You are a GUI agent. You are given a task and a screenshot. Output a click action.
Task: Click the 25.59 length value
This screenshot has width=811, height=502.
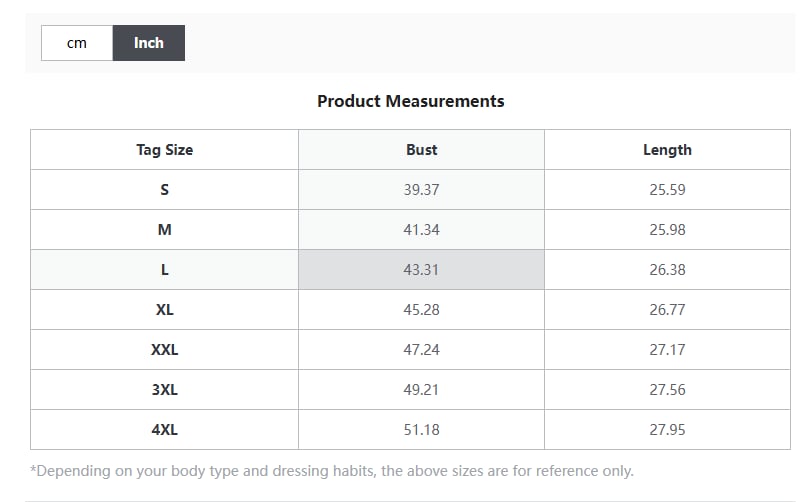[x=667, y=190]
